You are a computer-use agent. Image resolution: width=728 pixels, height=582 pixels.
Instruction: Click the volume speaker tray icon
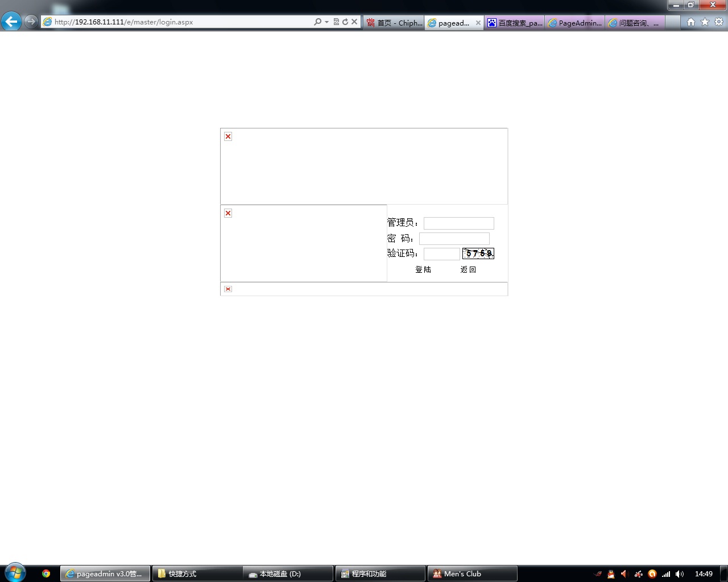tap(680, 574)
